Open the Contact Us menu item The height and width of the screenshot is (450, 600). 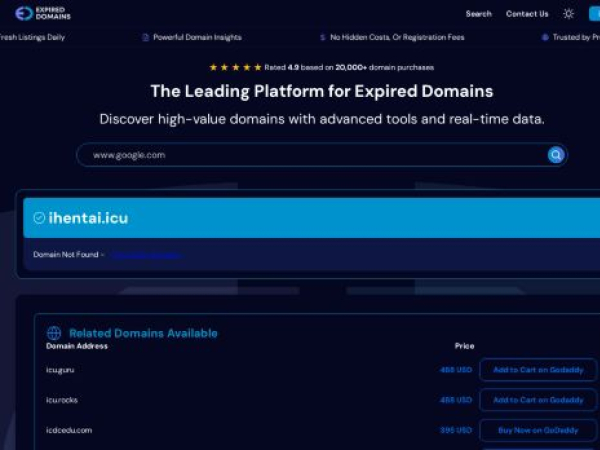[527, 14]
